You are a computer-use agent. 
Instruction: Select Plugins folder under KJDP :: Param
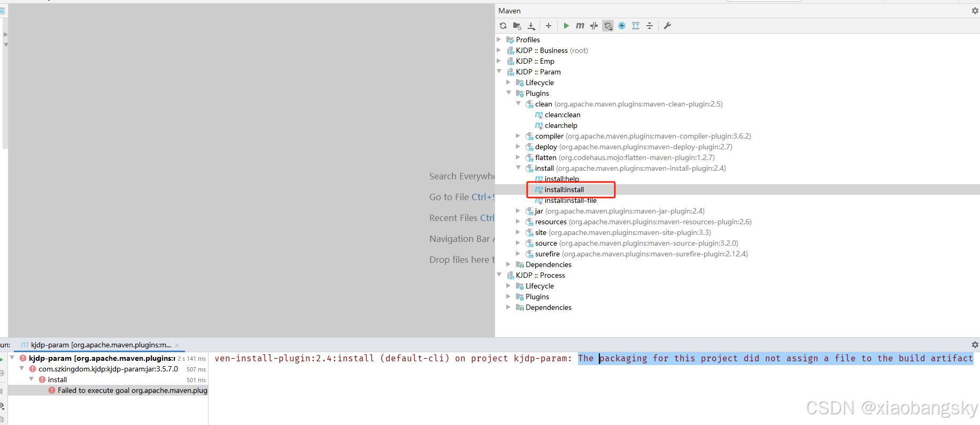click(537, 93)
